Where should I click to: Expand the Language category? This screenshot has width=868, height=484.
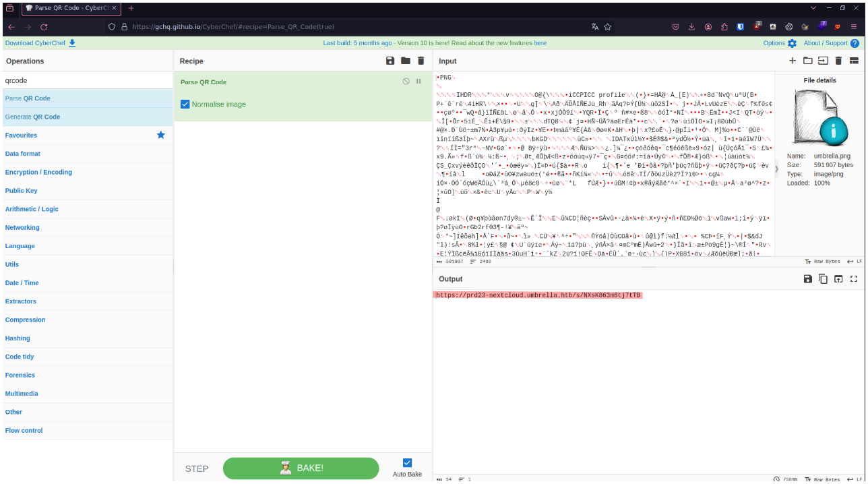click(87, 246)
